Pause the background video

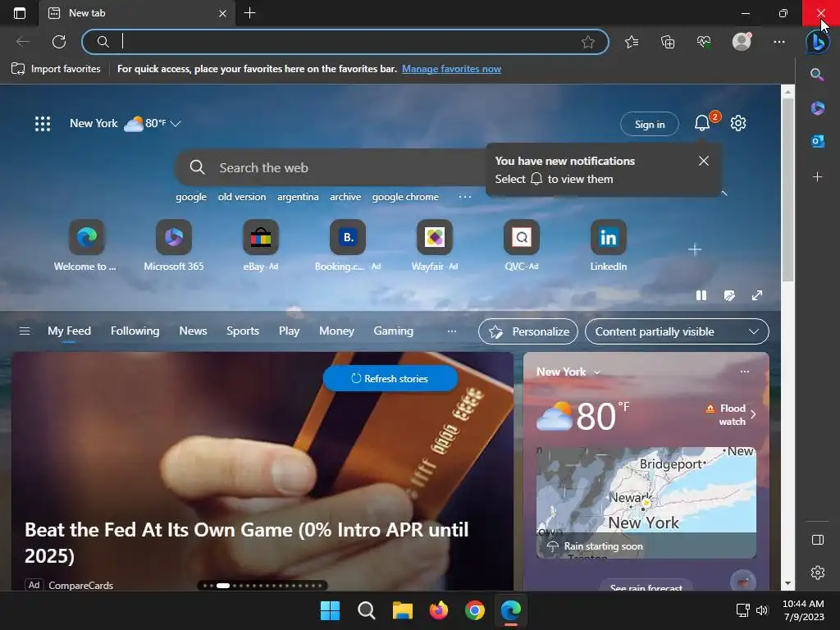click(x=701, y=295)
